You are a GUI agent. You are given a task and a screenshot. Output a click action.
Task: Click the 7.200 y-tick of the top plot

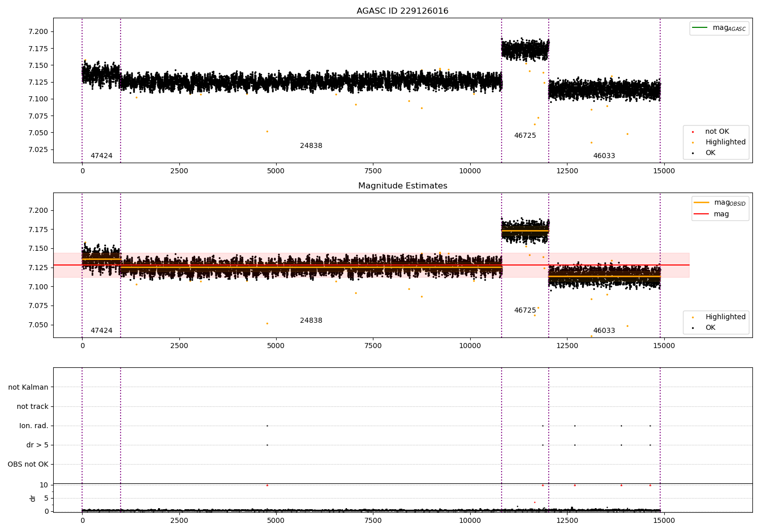(x=39, y=31)
